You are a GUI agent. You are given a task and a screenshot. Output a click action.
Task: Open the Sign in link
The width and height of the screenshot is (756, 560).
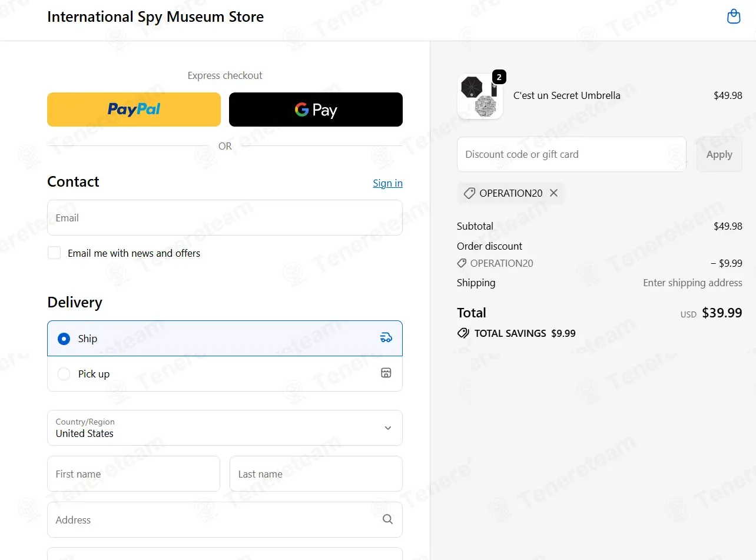[387, 183]
